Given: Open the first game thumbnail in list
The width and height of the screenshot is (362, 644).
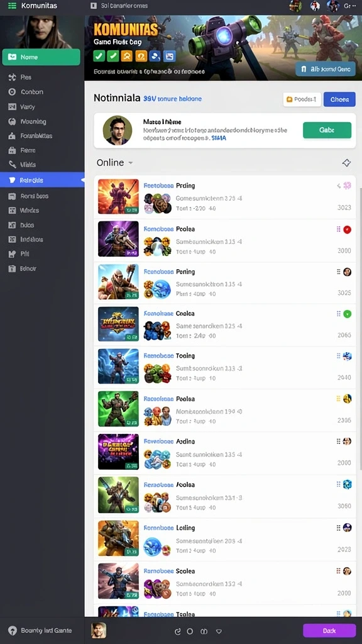Looking at the screenshot, I should (118, 196).
